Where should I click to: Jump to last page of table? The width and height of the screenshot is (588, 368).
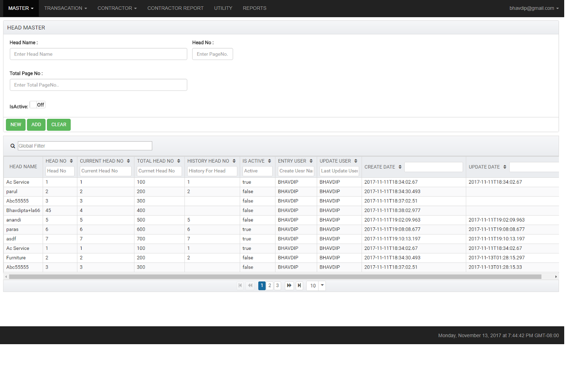tap(300, 286)
